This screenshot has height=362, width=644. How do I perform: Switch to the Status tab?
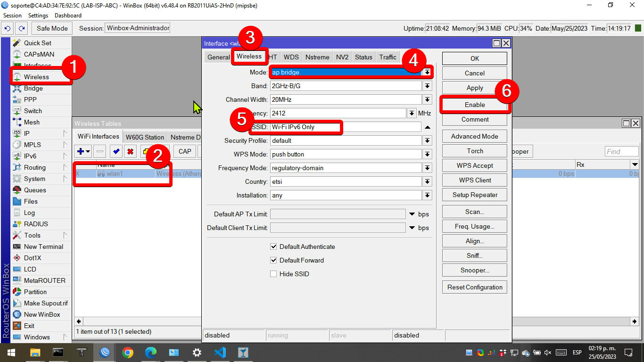tap(363, 57)
